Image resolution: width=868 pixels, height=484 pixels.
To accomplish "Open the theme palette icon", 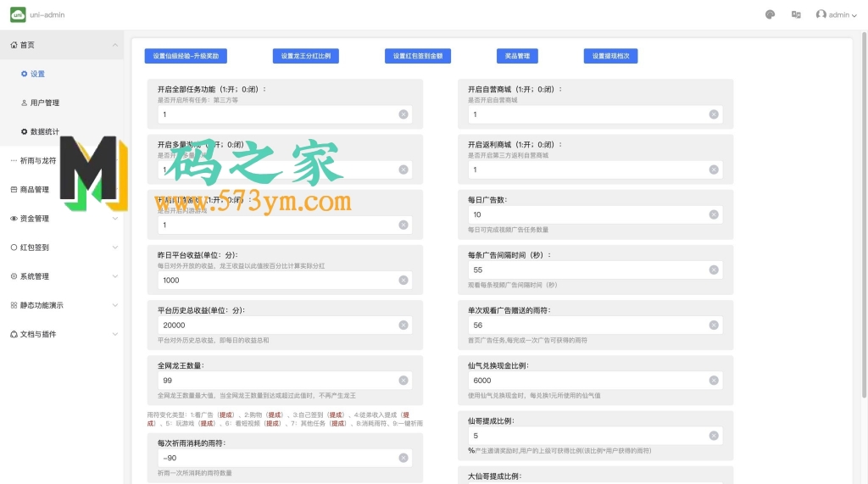I will pos(770,15).
